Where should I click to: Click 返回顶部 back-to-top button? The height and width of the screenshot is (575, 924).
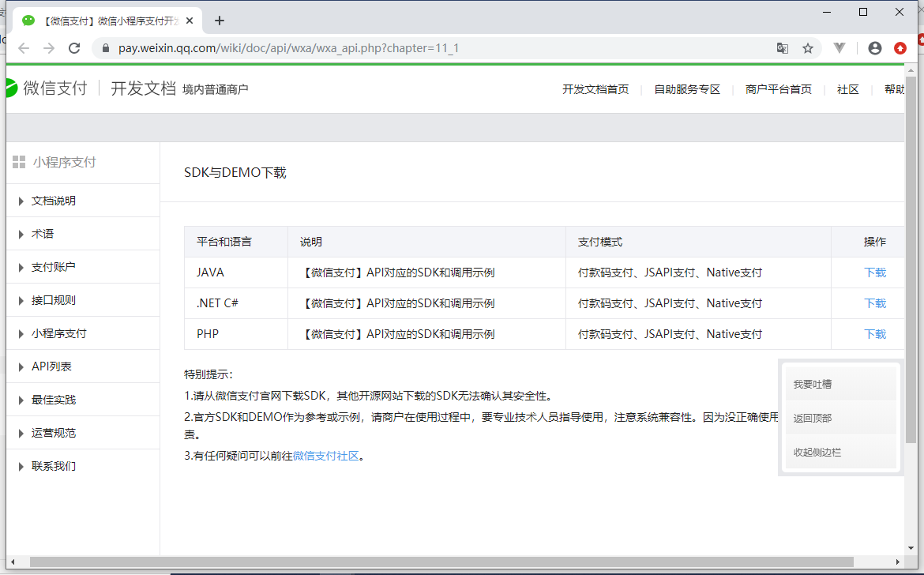(841, 419)
